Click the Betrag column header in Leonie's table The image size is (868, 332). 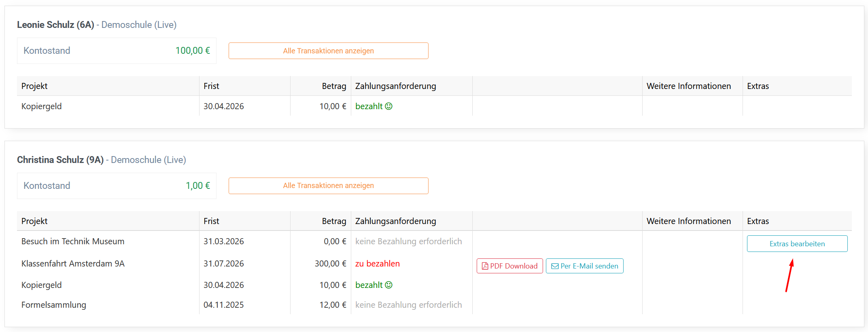click(x=334, y=86)
